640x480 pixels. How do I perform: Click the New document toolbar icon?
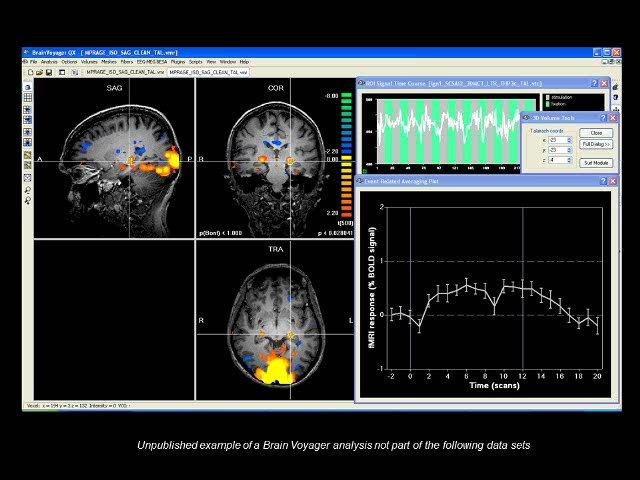tap(31, 72)
